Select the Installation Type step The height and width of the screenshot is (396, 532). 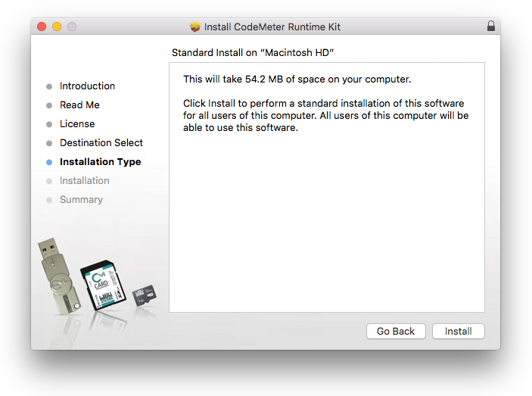[101, 162]
